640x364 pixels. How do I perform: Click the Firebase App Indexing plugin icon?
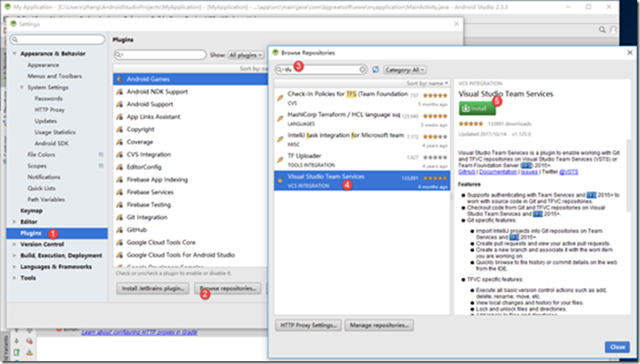119,180
